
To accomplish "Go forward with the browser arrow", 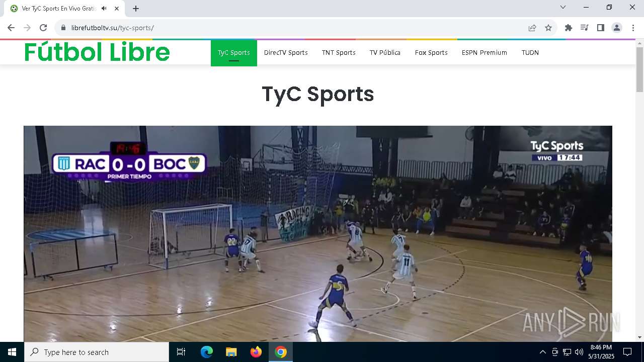I will point(27,28).
